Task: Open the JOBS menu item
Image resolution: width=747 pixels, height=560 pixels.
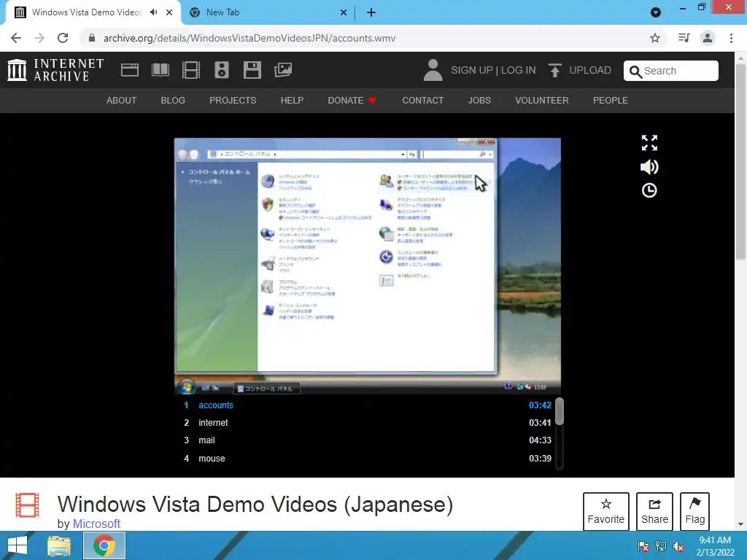Action: tap(479, 101)
